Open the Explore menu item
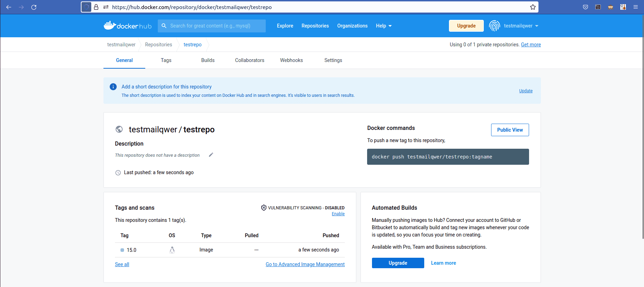This screenshot has width=644, height=287. (285, 26)
